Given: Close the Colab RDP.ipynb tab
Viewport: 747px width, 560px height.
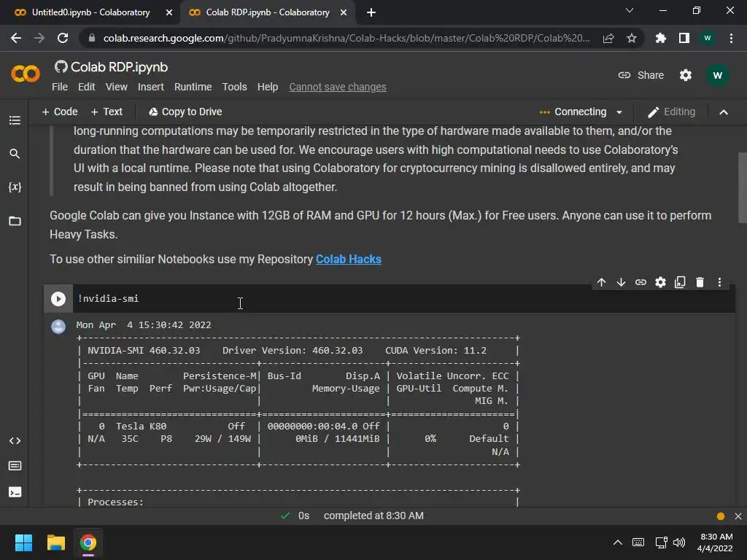Looking at the screenshot, I should (x=344, y=12).
